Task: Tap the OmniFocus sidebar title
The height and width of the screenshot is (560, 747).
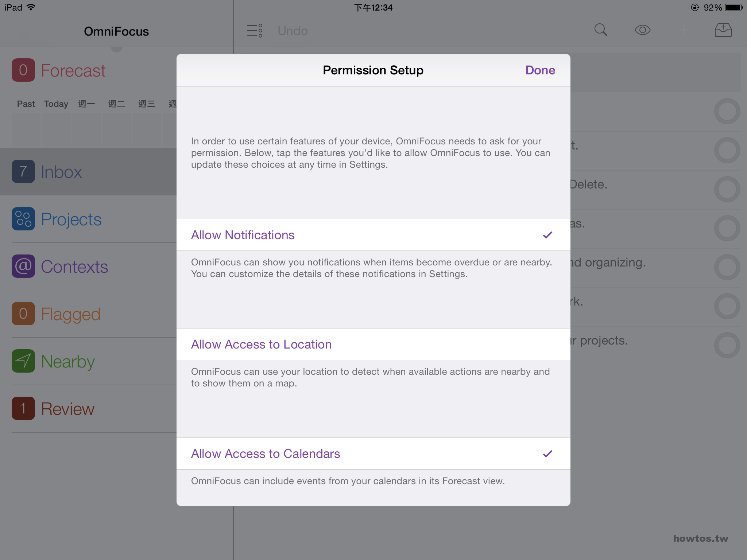Action: pos(116,31)
